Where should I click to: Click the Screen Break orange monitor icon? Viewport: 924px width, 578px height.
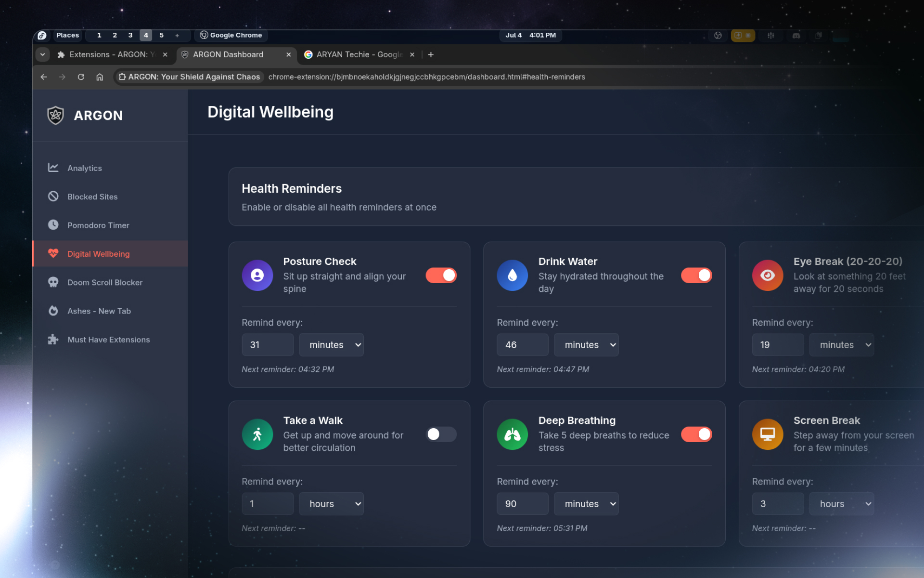pyautogui.click(x=768, y=434)
